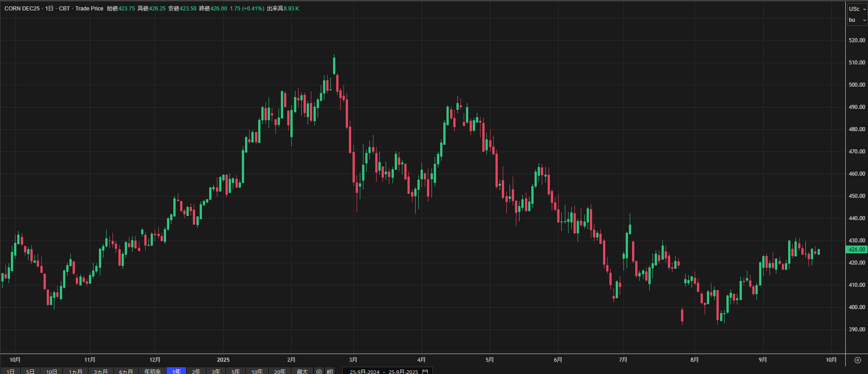The height and width of the screenshot is (374, 868).
Task: Click the highlighted 1年 range
Action: coord(177,371)
